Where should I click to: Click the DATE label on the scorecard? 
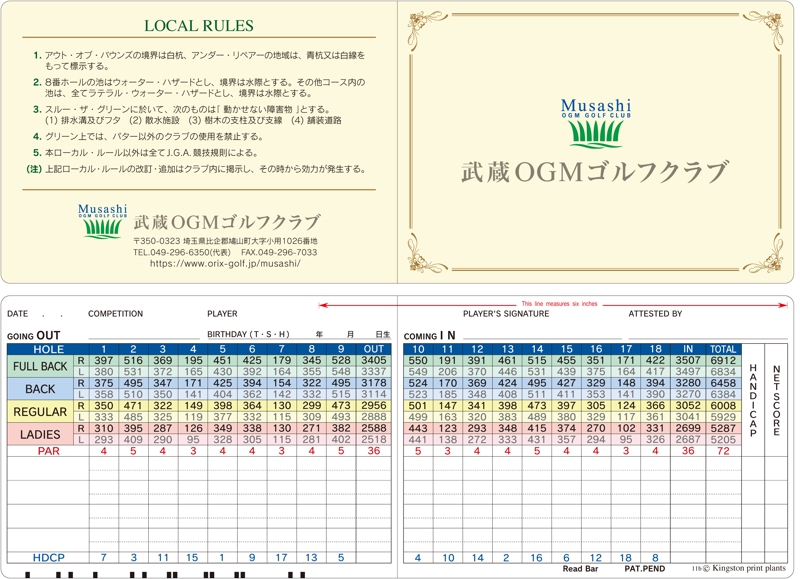(x=17, y=314)
